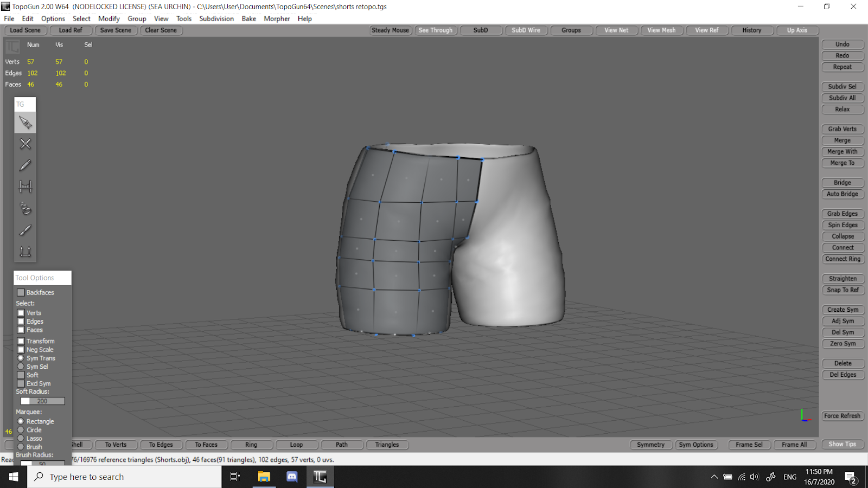Open the Modify menu
868x488 pixels.
click(109, 18)
